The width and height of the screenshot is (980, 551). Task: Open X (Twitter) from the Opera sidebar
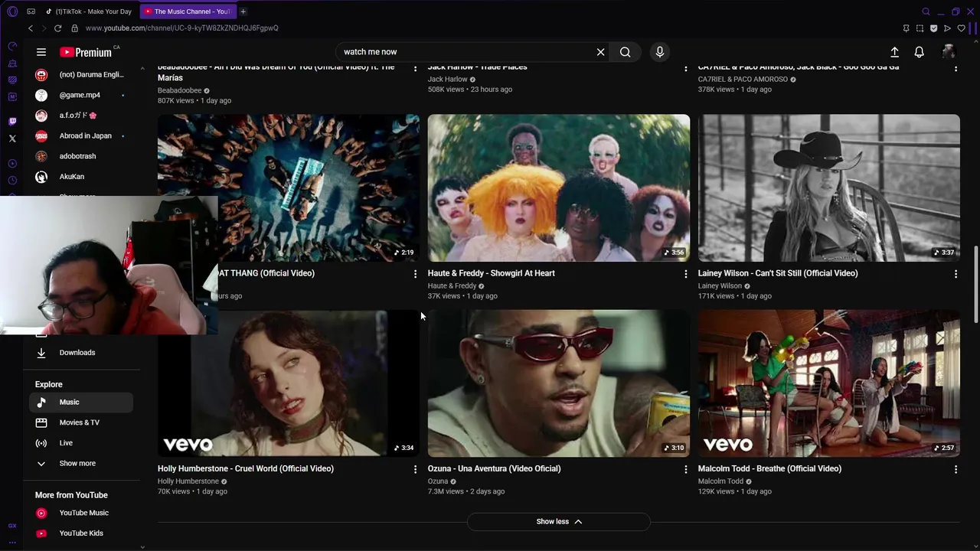point(12,139)
